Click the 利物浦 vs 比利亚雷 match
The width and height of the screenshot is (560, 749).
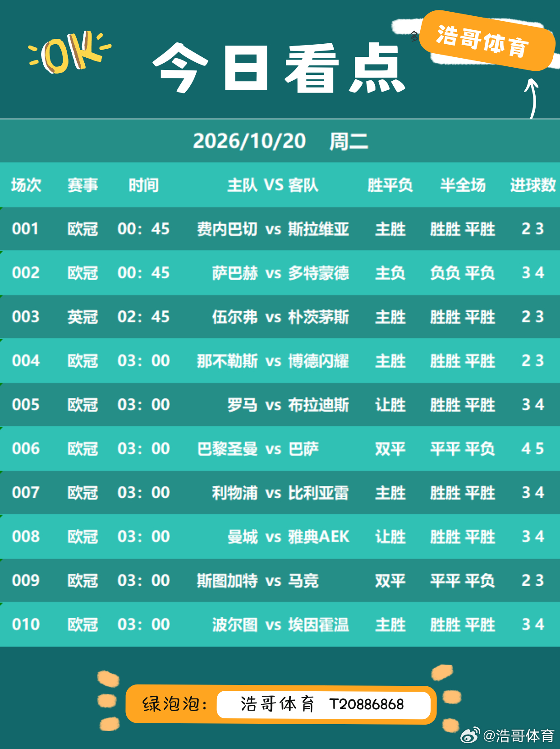(x=280, y=492)
